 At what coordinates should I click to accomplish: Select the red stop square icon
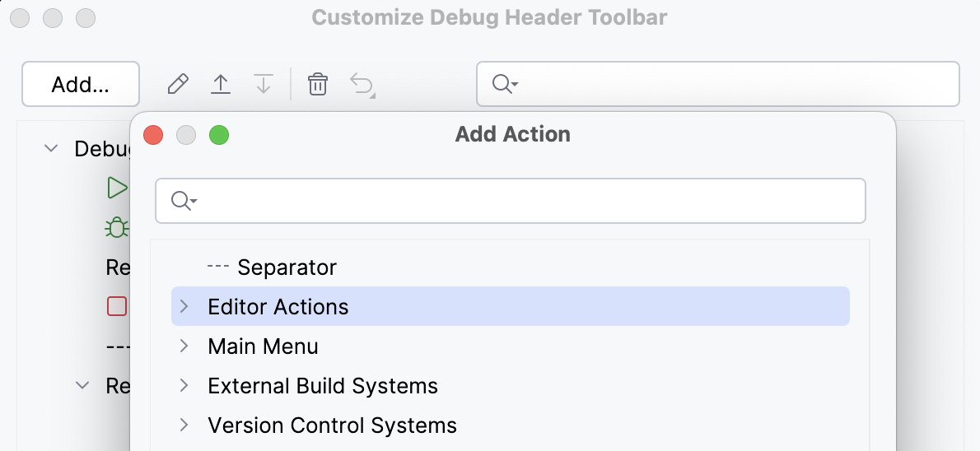click(117, 306)
